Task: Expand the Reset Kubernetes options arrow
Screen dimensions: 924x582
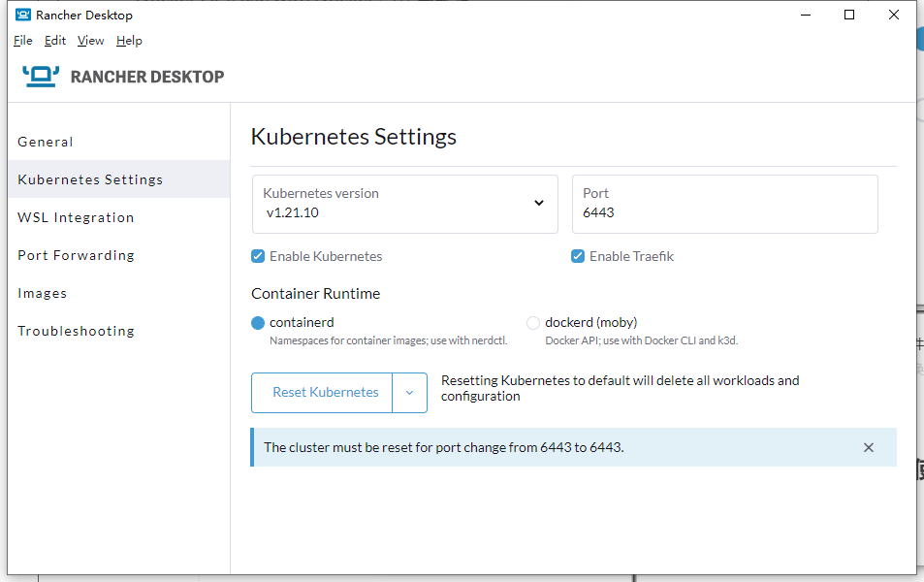Action: pyautogui.click(x=409, y=393)
